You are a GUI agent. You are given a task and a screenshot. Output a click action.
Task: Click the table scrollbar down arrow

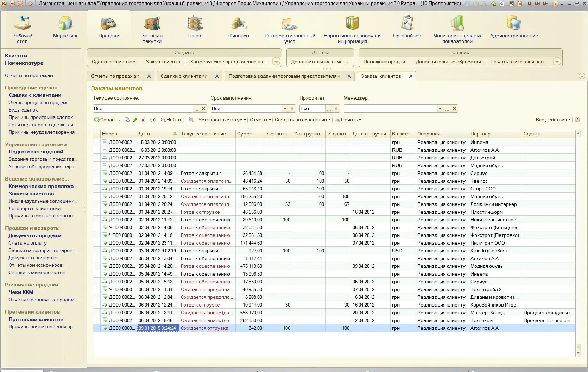point(578,353)
